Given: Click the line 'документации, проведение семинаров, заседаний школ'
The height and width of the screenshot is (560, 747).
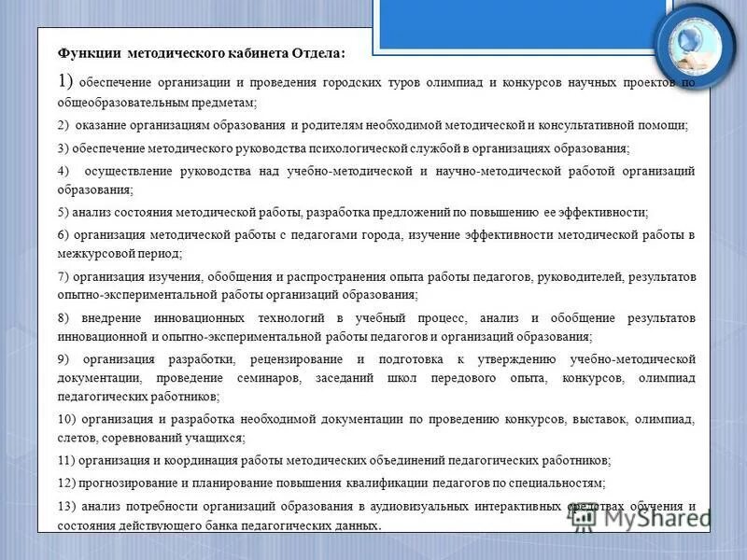Looking at the screenshot, I should click(376, 378).
